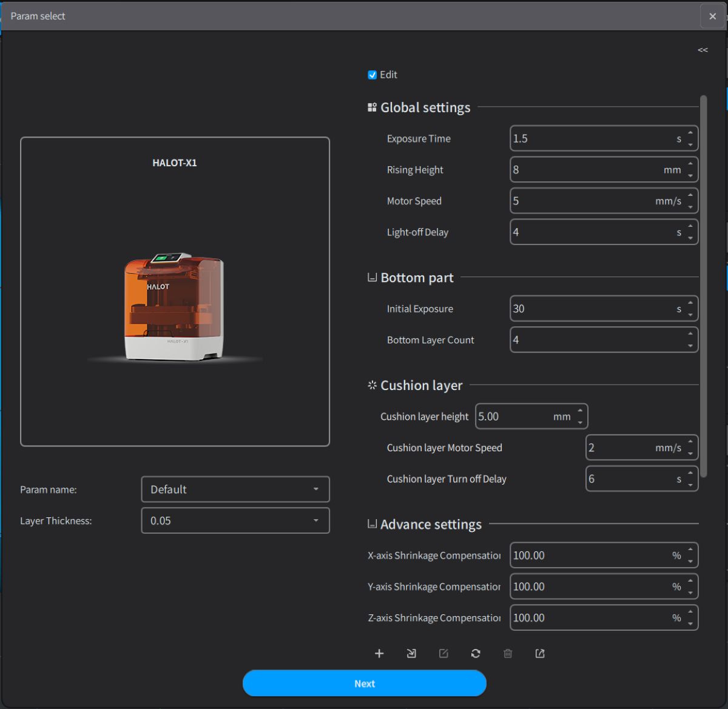The width and height of the screenshot is (728, 709).
Task: Increase Bottom Layer Count with the up arrow
Action: (690, 334)
